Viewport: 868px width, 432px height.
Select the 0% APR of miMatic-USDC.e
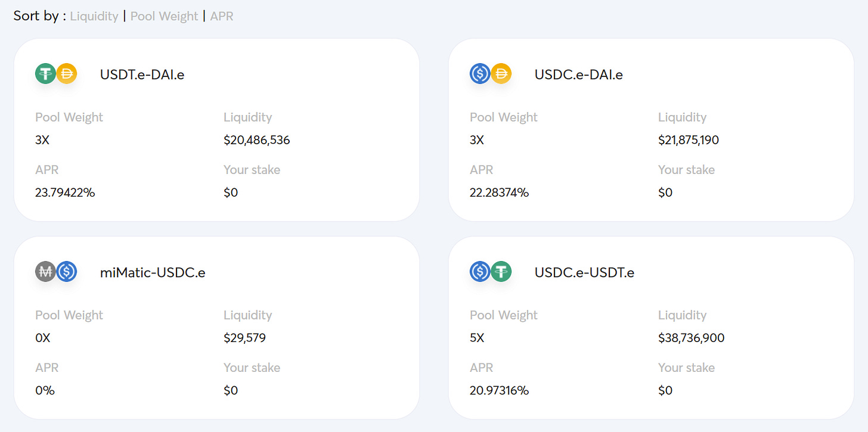coord(45,391)
